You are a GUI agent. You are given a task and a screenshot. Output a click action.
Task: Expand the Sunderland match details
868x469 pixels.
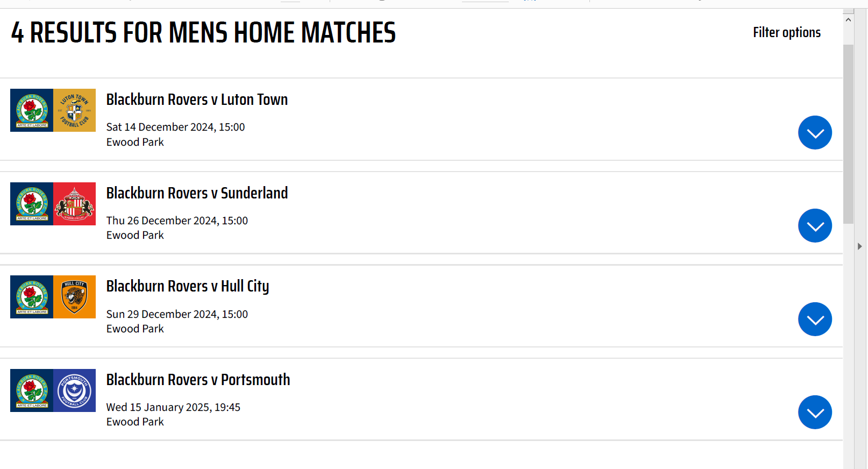[x=815, y=226]
